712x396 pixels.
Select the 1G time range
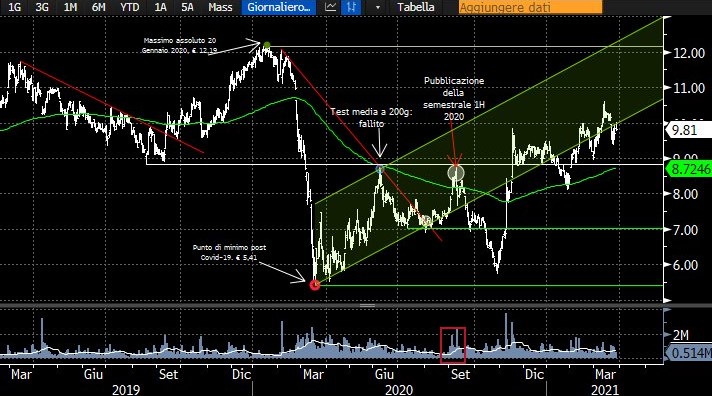click(15, 7)
